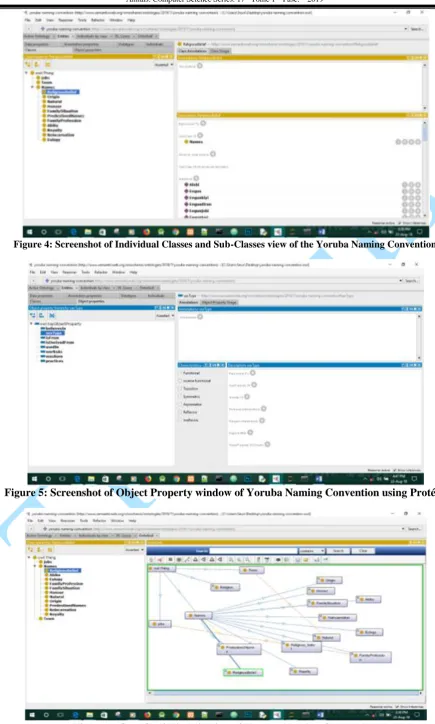
Task: Select PredestinedNames class in Figure 4 tree
Action: click(66, 115)
